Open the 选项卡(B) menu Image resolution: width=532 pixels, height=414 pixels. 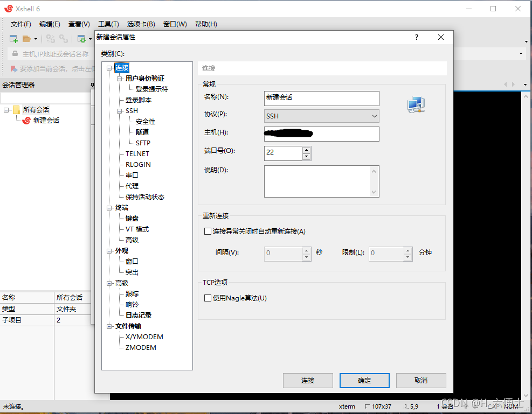[x=141, y=24]
